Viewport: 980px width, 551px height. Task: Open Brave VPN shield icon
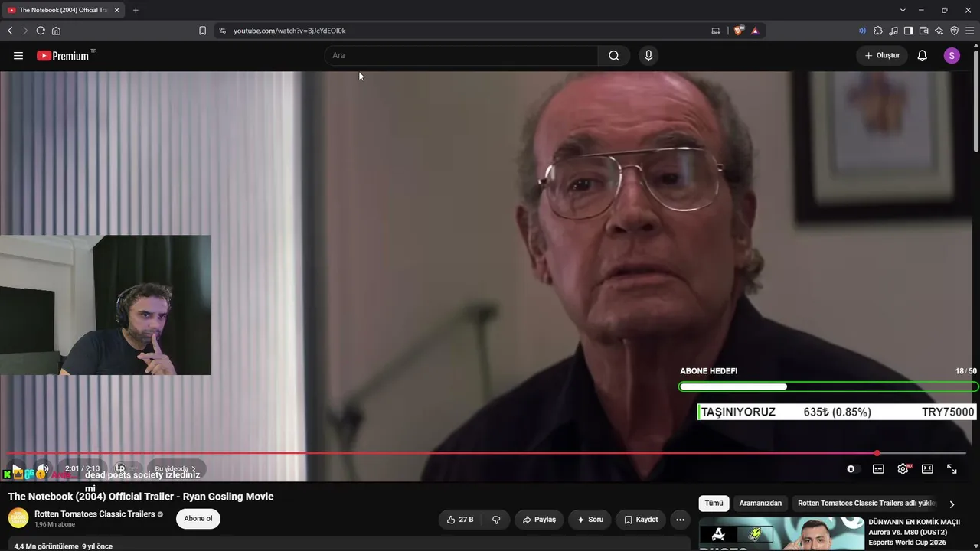tap(955, 31)
